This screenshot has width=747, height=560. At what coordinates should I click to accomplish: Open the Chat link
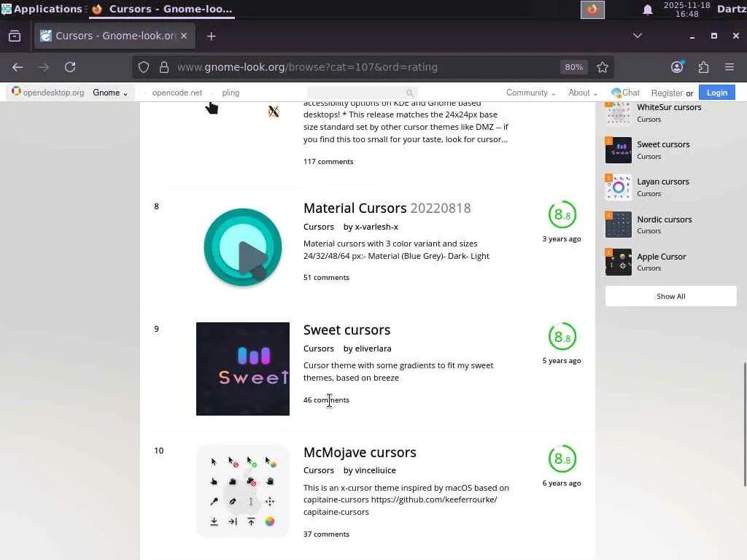click(x=625, y=93)
